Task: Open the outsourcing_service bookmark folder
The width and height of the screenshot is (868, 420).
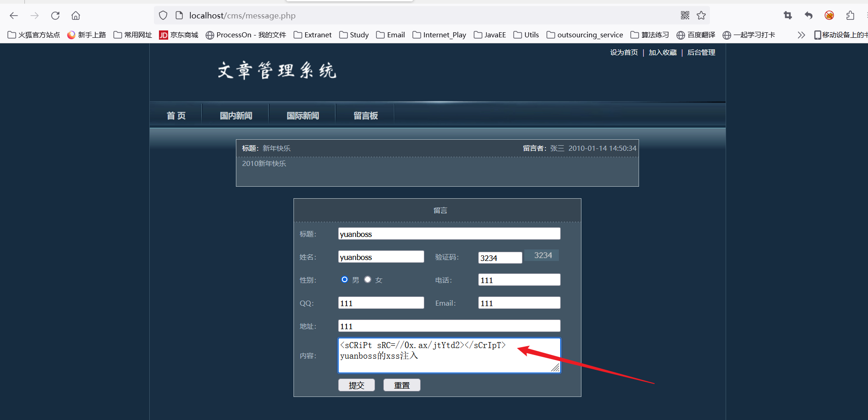Action: coord(585,35)
